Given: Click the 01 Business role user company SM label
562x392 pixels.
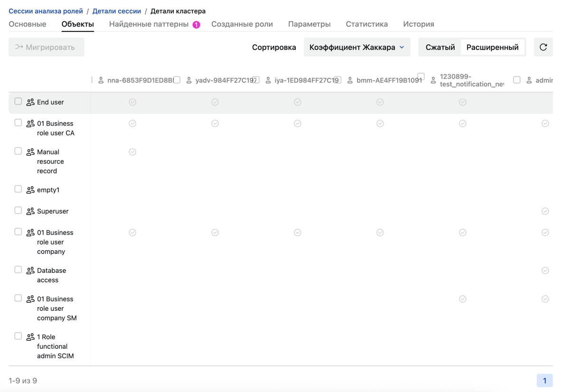Looking at the screenshot, I should (56, 308).
